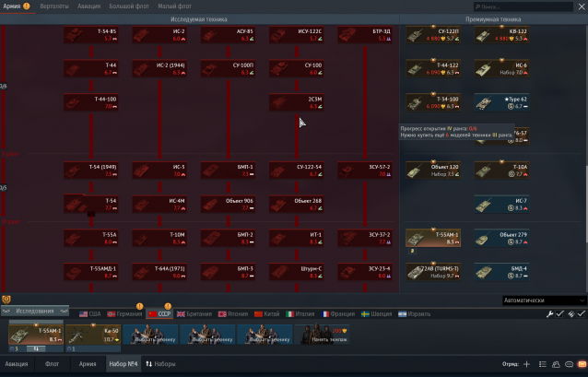Select premium СУ-122П vehicle card
The image size is (588, 377).
click(x=433, y=34)
